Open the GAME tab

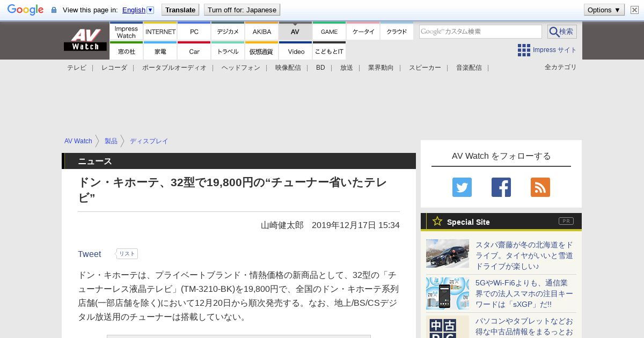click(330, 31)
